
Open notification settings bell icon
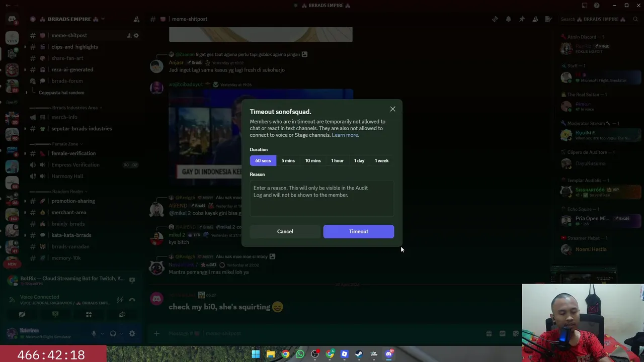[x=508, y=19]
